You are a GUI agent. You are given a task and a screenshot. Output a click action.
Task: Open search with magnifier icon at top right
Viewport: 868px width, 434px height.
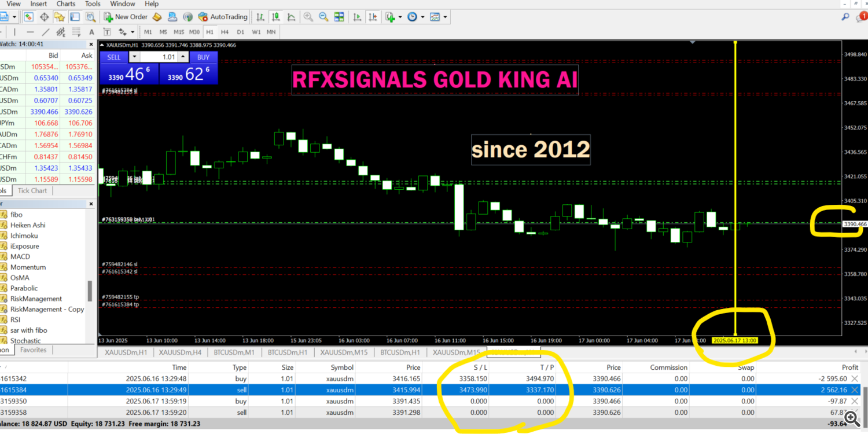pyautogui.click(x=845, y=17)
